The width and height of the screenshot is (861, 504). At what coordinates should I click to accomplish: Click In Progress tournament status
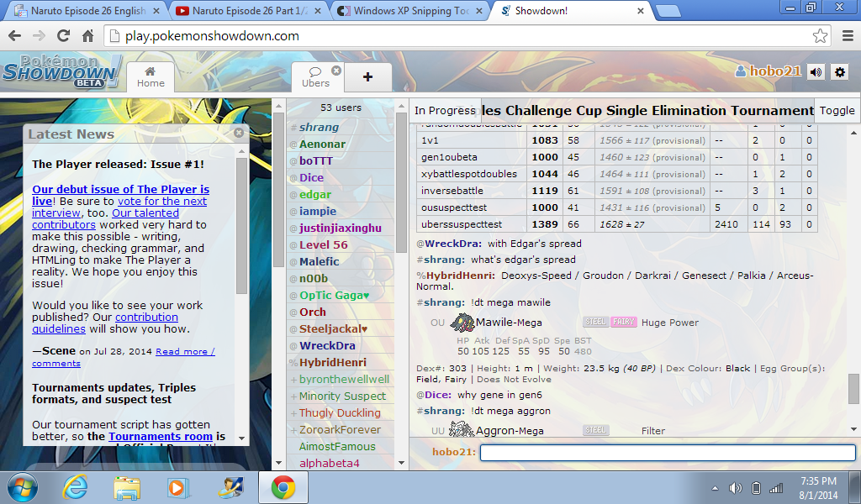(x=445, y=110)
